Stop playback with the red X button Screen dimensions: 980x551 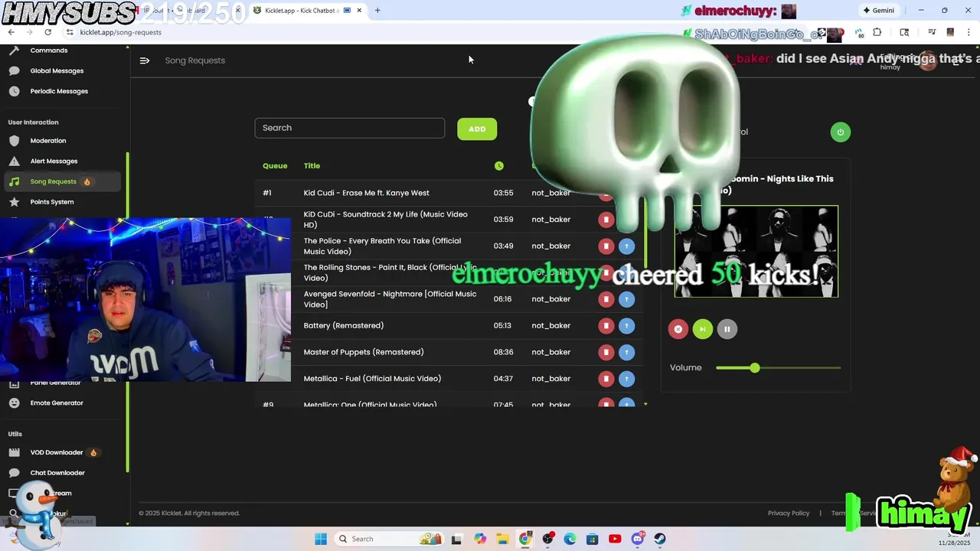coord(678,329)
